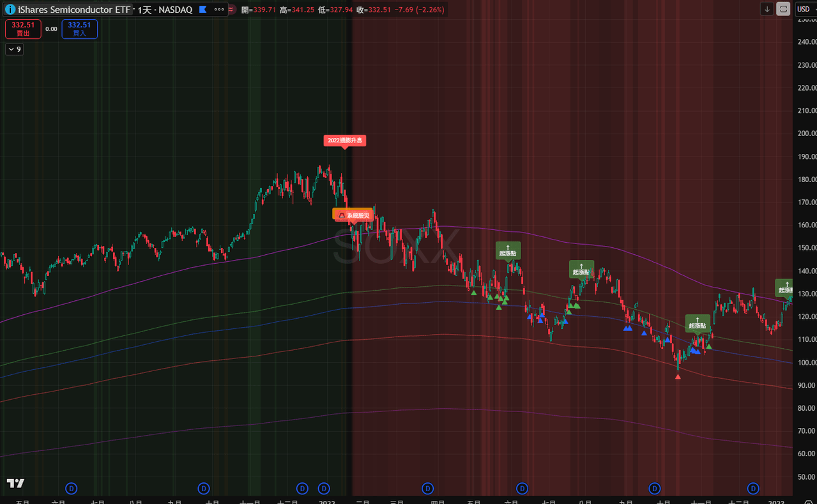
Task: Open the iShares Semiconductor ETF symbol search
Action: (x=74, y=10)
